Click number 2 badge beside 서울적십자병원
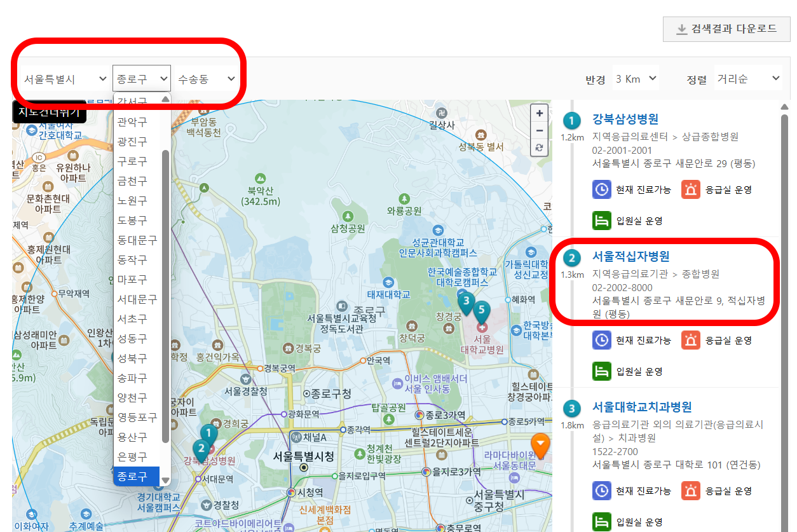This screenshot has height=532, width=797. click(572, 258)
